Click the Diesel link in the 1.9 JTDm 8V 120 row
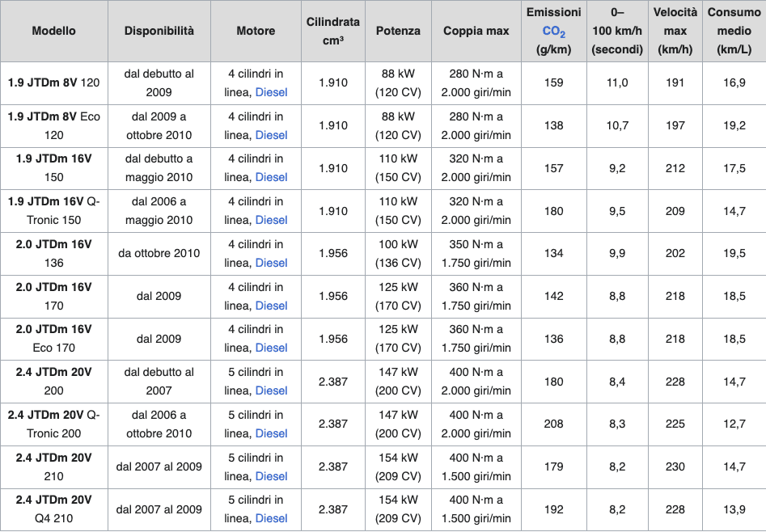766x532 pixels. (271, 92)
